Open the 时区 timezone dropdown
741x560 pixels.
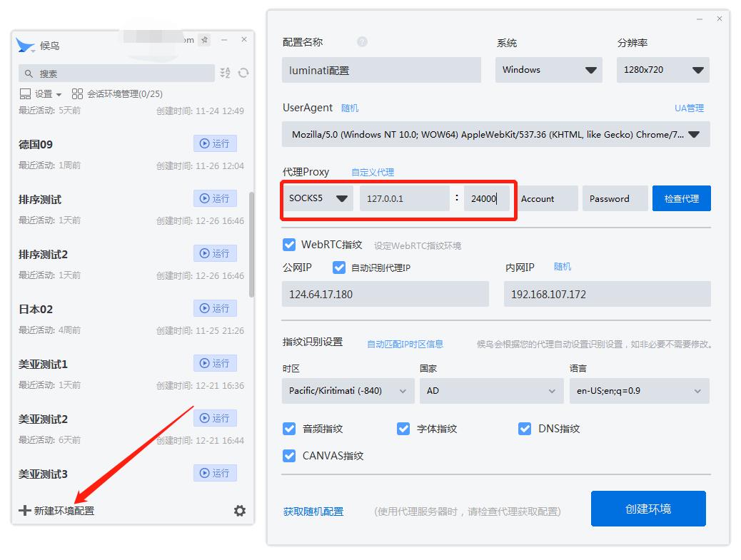click(348, 391)
